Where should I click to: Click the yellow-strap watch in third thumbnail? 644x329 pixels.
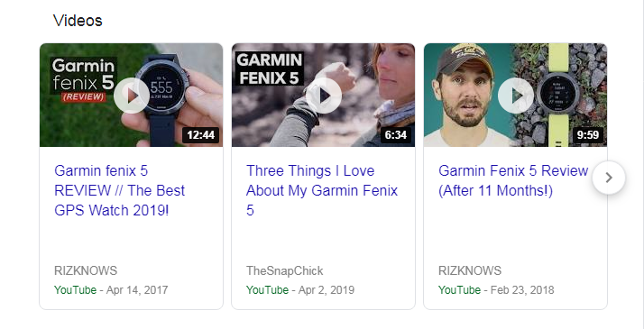[557, 96]
